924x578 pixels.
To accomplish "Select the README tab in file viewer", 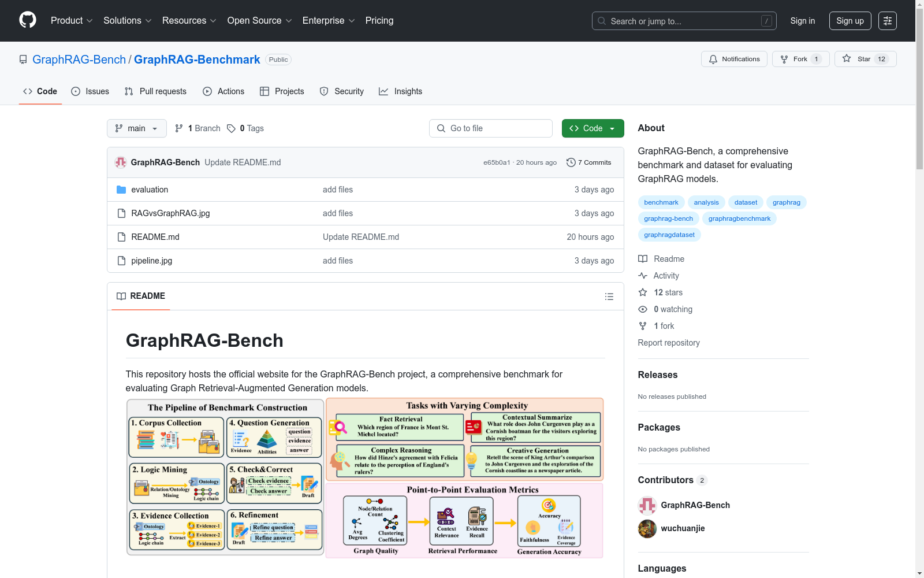I will [x=141, y=296].
